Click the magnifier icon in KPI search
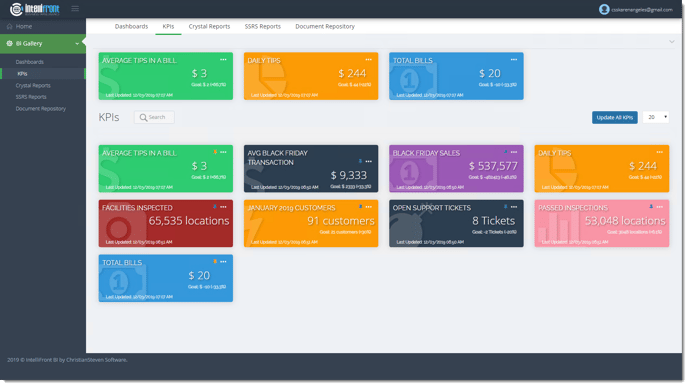 tap(143, 118)
